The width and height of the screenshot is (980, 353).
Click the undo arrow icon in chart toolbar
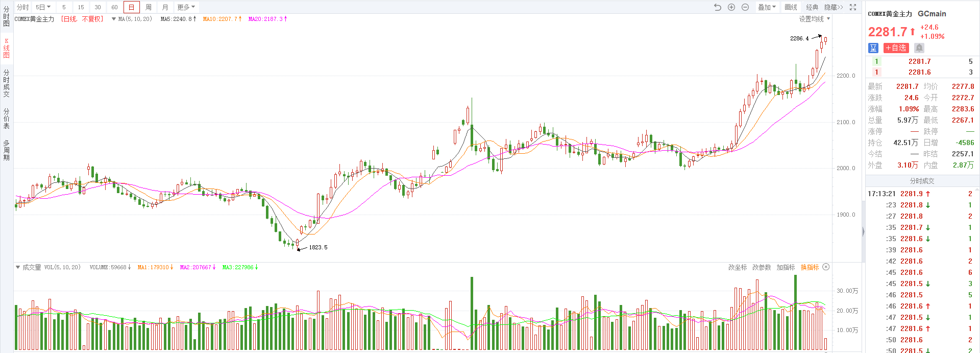point(717,7)
